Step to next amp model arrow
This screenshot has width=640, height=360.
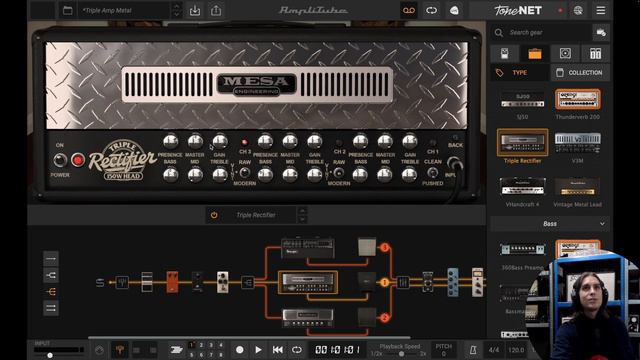click(x=302, y=220)
